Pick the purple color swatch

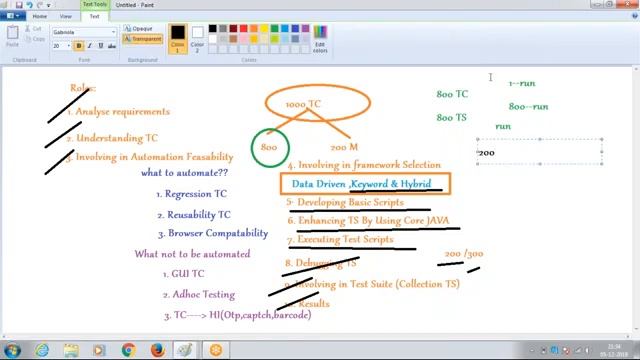(x=305, y=28)
